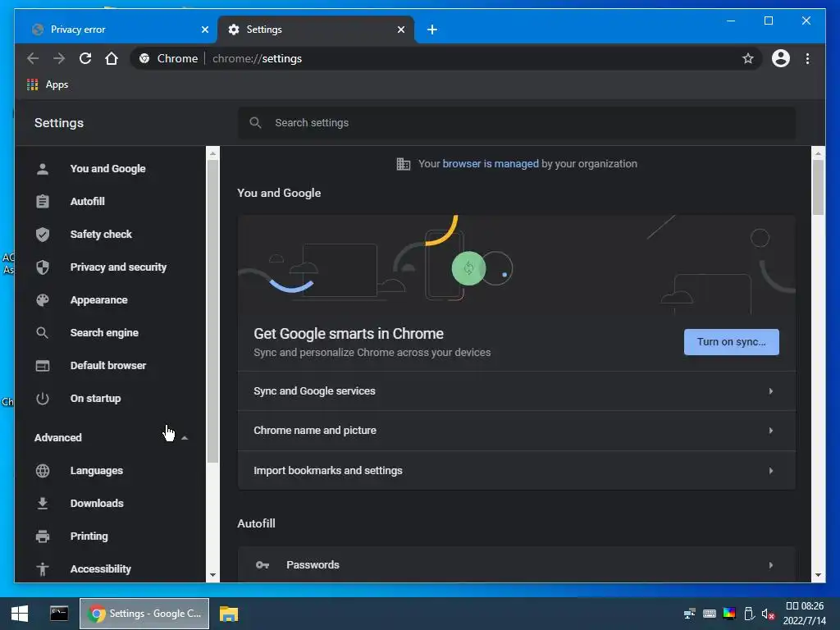Open File Explorer from taskbar

[229, 614]
